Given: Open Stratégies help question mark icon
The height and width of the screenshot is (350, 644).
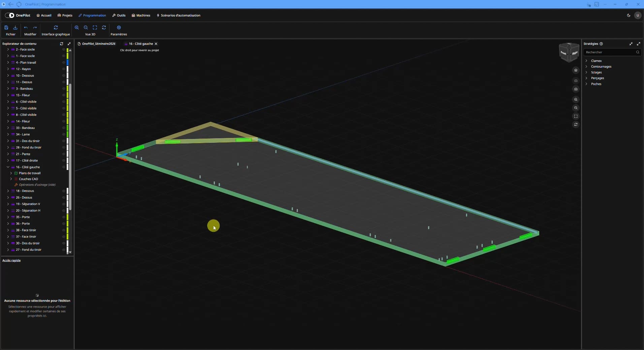Looking at the screenshot, I should coord(601,44).
